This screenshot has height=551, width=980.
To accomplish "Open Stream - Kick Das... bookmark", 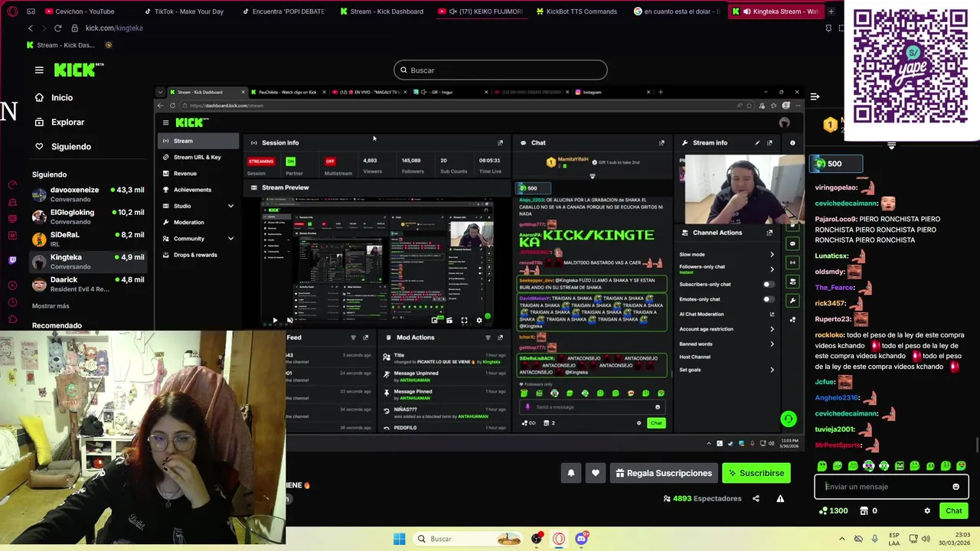I will pyautogui.click(x=60, y=45).
